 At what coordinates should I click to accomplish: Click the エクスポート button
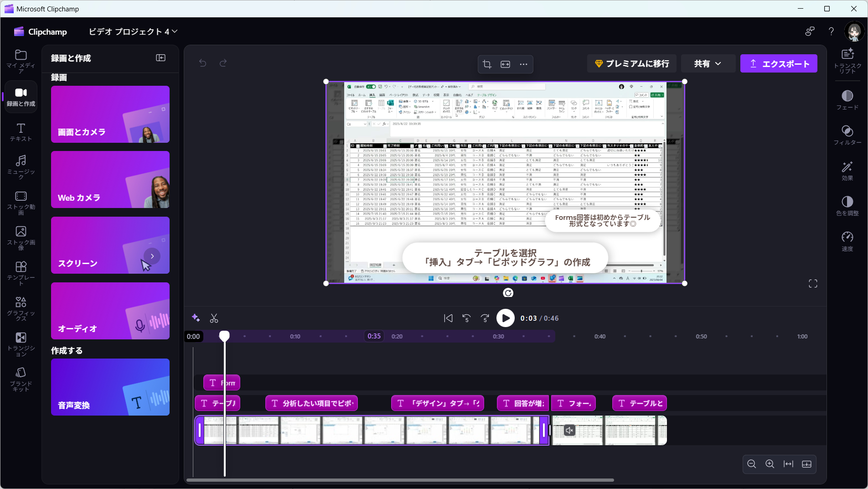[779, 63]
